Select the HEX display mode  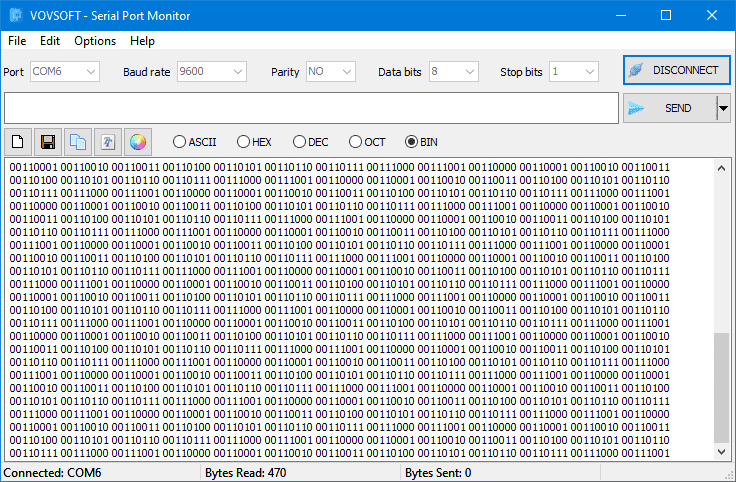point(254,142)
